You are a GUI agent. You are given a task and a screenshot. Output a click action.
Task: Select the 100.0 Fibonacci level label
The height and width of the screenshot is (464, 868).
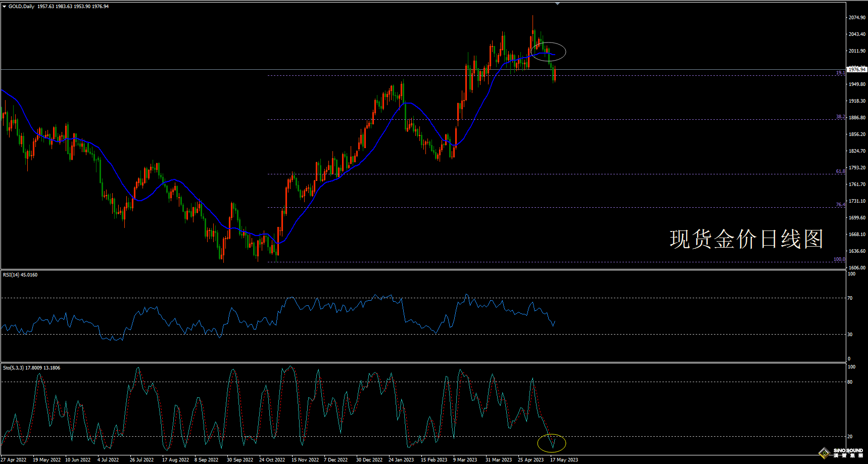click(839, 259)
